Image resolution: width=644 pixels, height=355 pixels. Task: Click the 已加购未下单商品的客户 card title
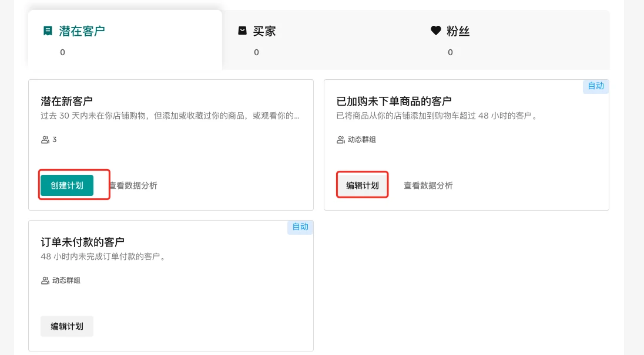[394, 101]
